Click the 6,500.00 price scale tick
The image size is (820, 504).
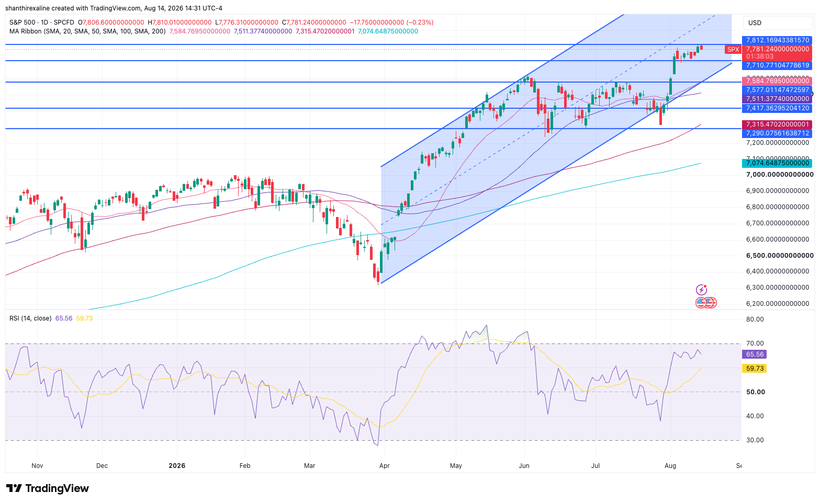779,256
